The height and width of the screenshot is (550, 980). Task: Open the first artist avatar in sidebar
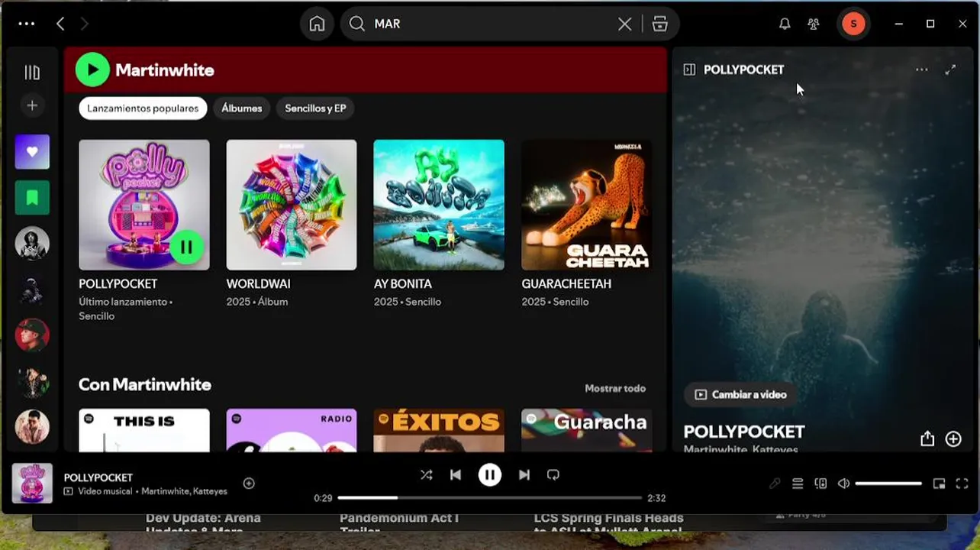pyautogui.click(x=32, y=244)
